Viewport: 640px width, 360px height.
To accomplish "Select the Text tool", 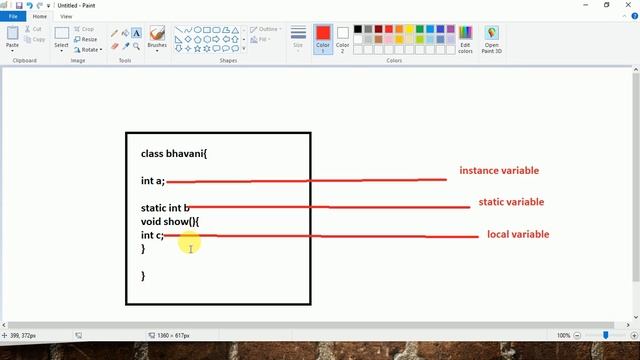I will [136, 33].
